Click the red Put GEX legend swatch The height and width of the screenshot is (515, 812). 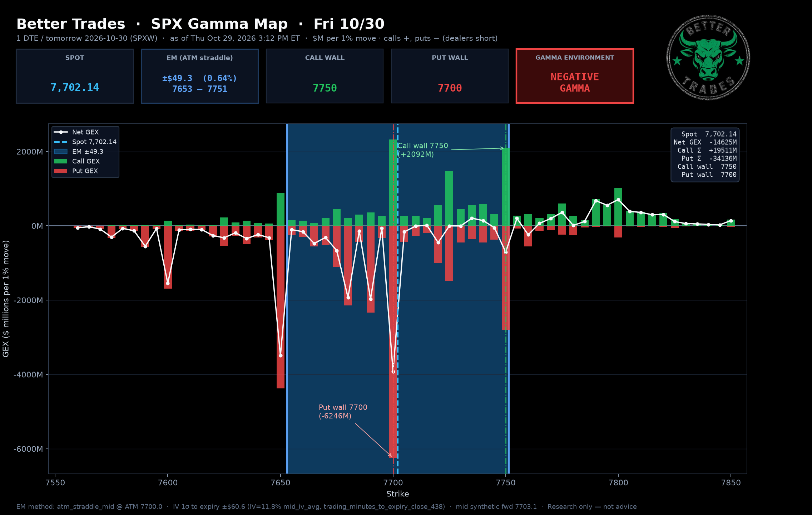(61, 171)
